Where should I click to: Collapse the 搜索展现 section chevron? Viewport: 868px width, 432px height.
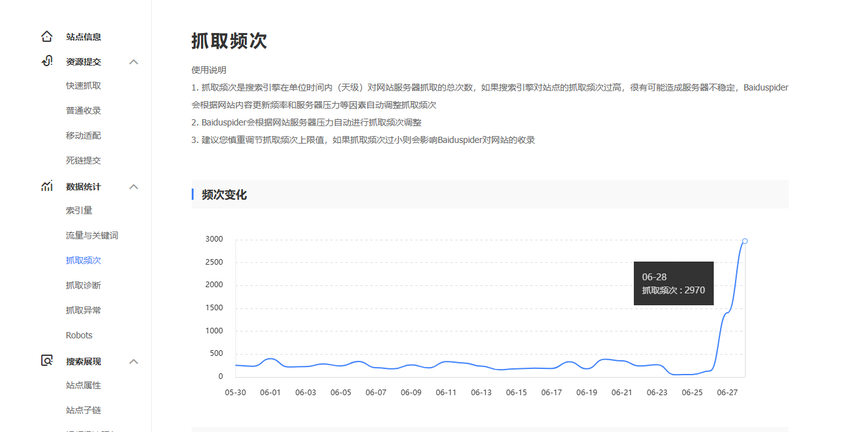[134, 361]
